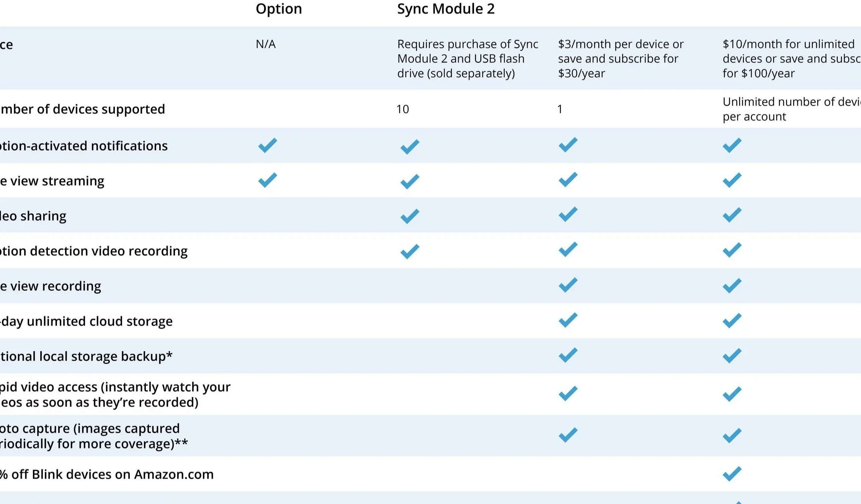The image size is (861, 504).
Task: Click local storage backup checkmark in $3/month column
Action: [568, 355]
